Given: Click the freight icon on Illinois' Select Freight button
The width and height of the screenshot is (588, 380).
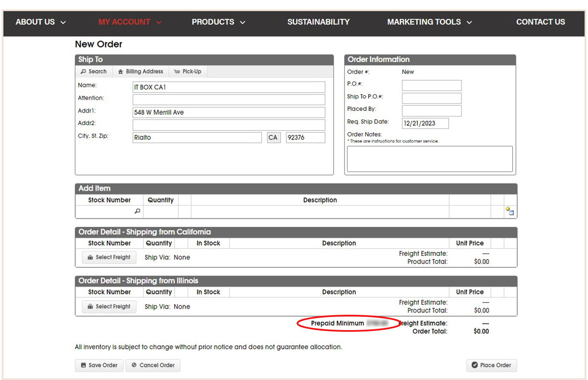Looking at the screenshot, I should 91,306.
